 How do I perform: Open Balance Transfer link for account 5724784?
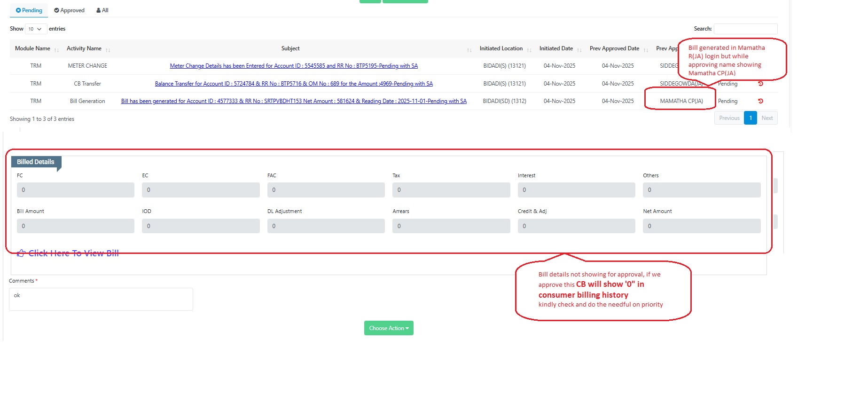tap(294, 84)
